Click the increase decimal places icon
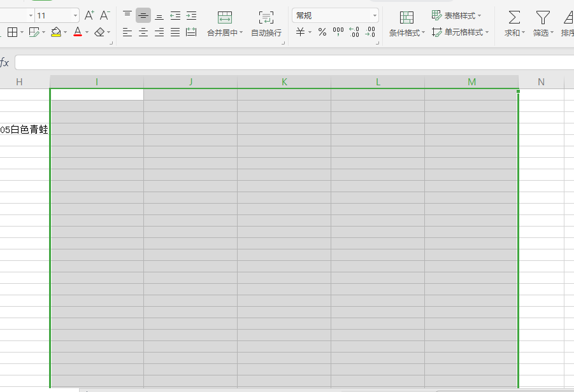574x392 pixels. 354,32
